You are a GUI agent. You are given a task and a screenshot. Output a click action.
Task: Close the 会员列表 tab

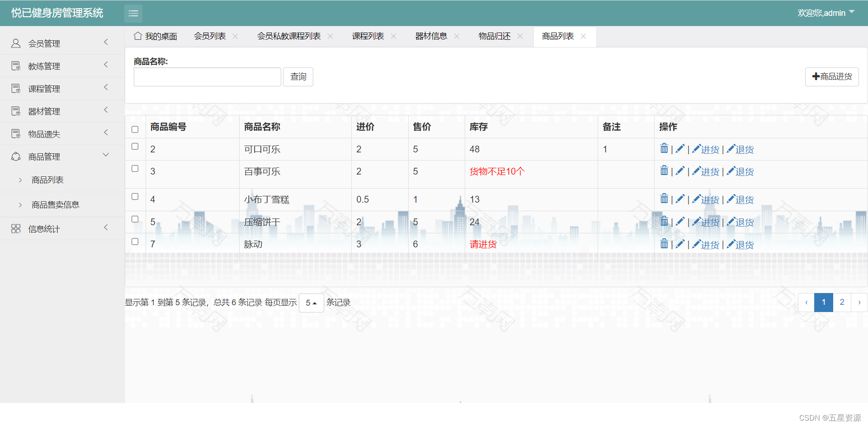[235, 36]
